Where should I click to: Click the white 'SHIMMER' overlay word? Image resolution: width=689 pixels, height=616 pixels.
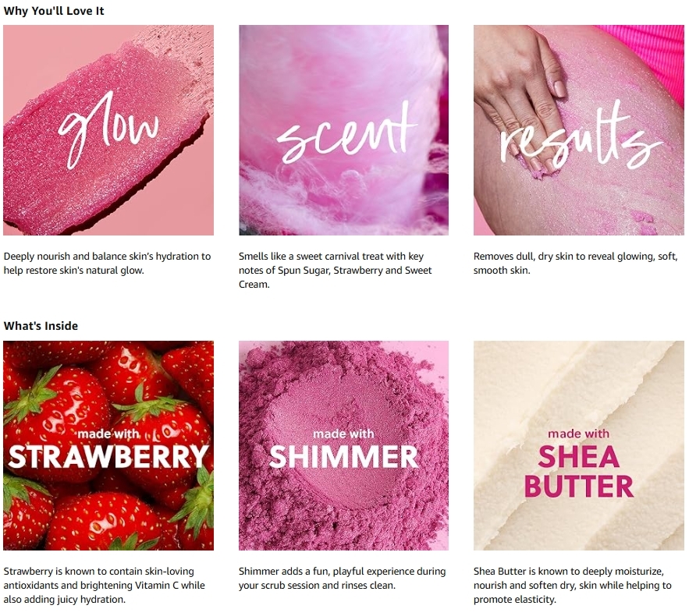pyautogui.click(x=343, y=457)
